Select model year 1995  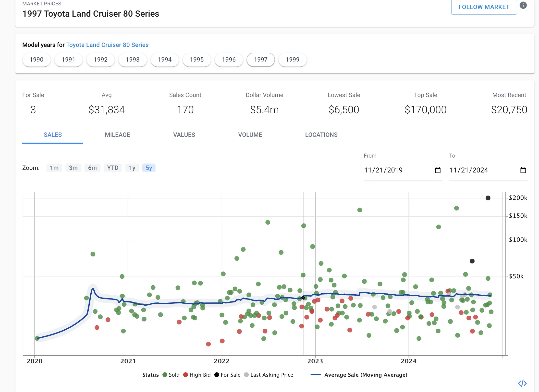[197, 59]
